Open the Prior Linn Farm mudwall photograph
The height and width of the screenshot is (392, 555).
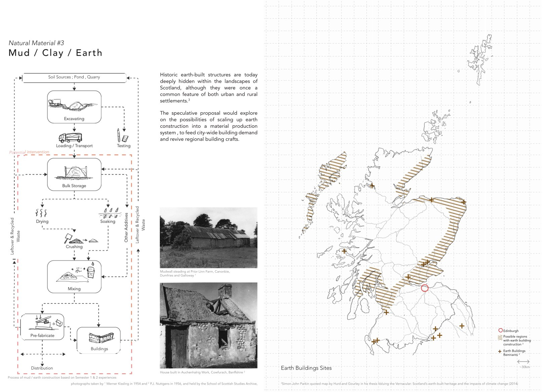point(209,237)
